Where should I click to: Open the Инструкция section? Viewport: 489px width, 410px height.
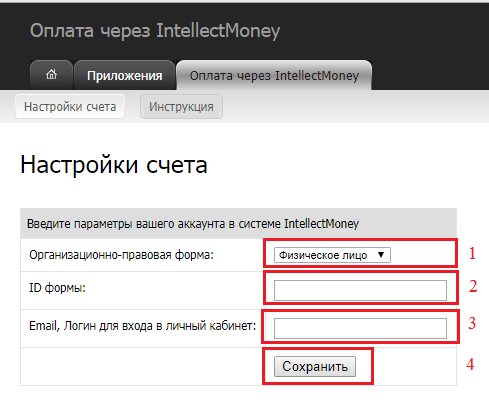coord(181,107)
